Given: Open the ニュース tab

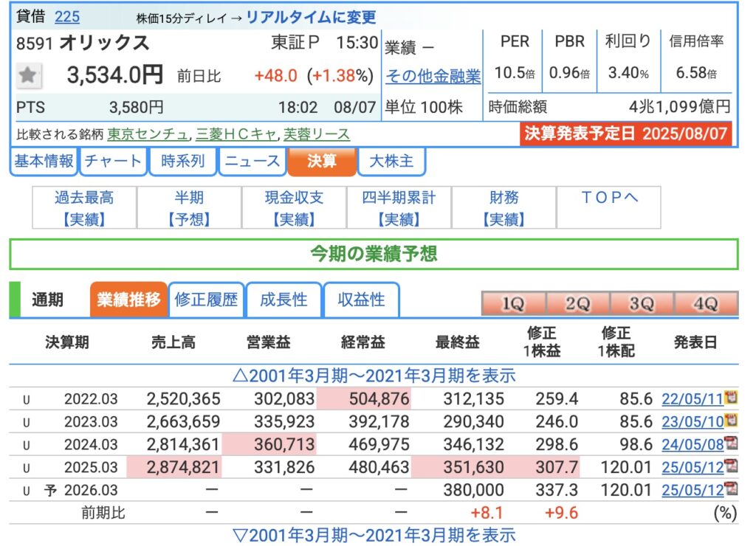Looking at the screenshot, I should tap(252, 161).
